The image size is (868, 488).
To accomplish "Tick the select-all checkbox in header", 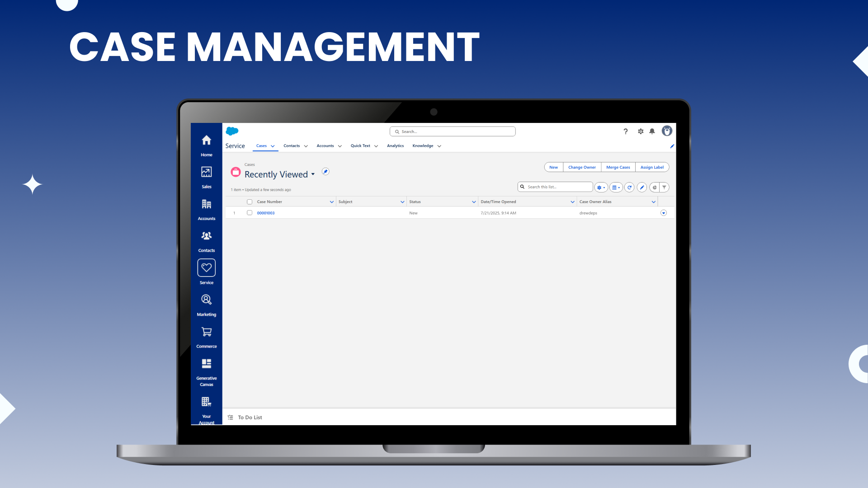I will 250,202.
